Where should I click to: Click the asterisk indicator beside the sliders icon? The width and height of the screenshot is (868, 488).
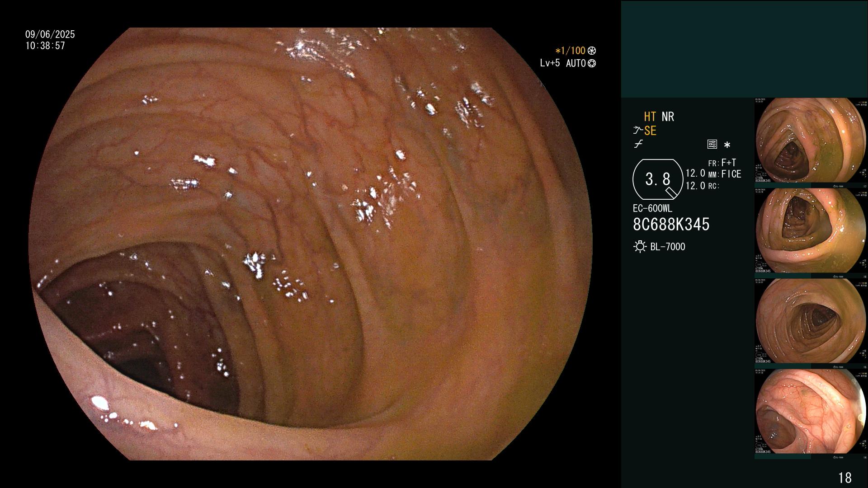(727, 145)
